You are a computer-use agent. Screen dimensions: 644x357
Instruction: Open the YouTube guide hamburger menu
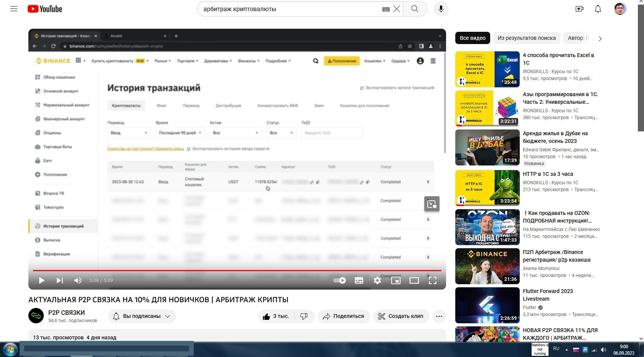(14, 9)
